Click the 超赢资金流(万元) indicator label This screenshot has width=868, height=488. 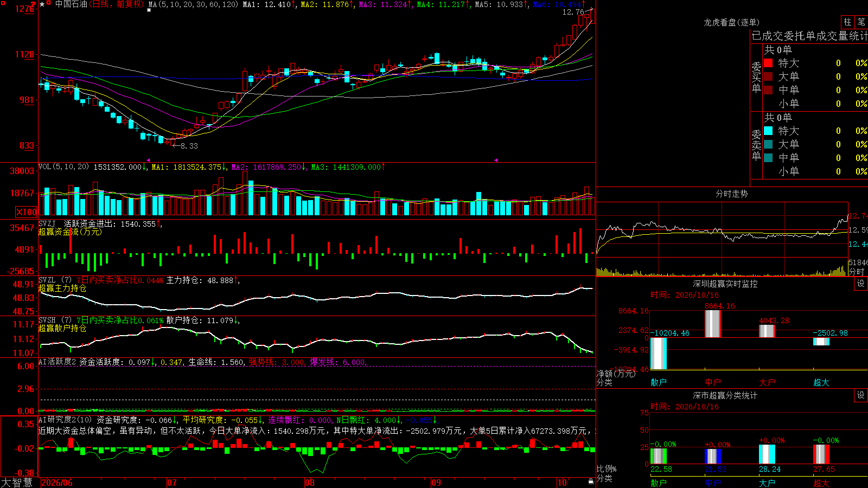(x=70, y=232)
